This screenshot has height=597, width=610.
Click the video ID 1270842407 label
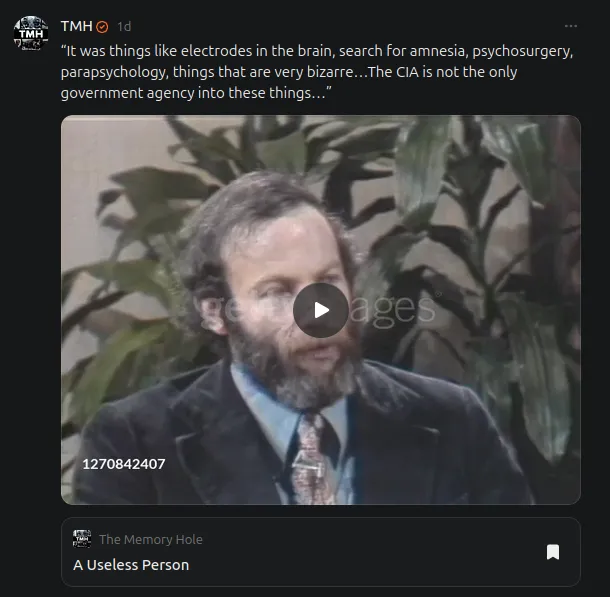124,464
